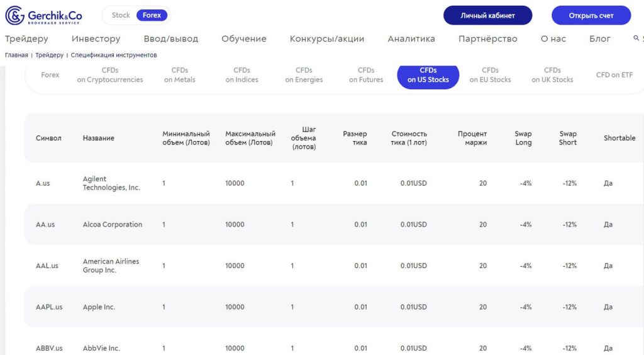The height and width of the screenshot is (355, 644).
Task: Open the Конкурсы/акции menu
Action: 327,38
